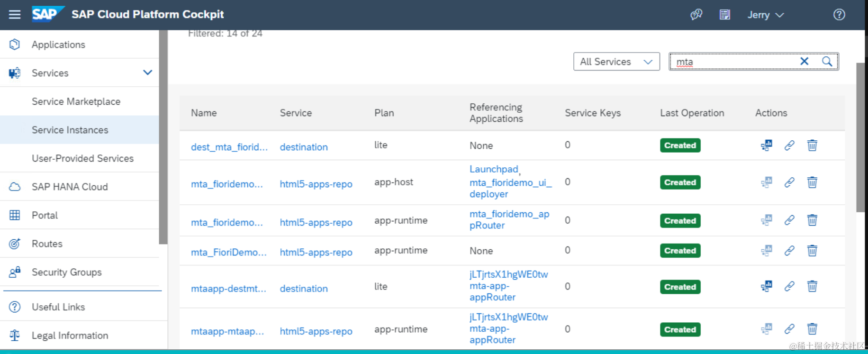The image size is (868, 354).
Task: Open the help question mark icon
Action: pyautogui.click(x=839, y=15)
